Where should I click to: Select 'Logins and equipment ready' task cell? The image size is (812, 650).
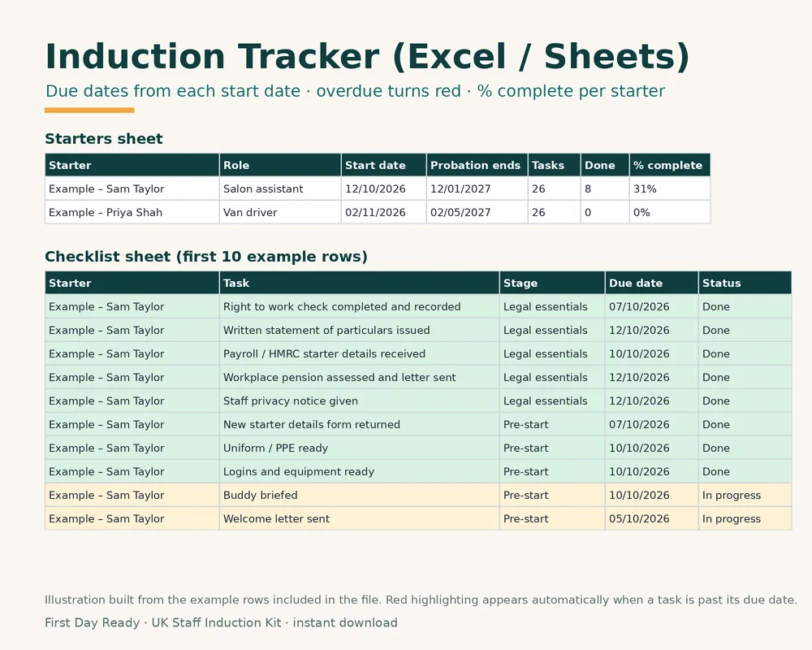click(360, 472)
